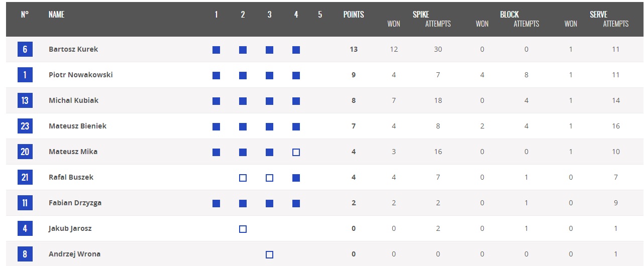Image resolution: width=644 pixels, height=266 pixels.
Task: Click Michal Kubiak's number 13 jersey badge
Action: (x=25, y=100)
